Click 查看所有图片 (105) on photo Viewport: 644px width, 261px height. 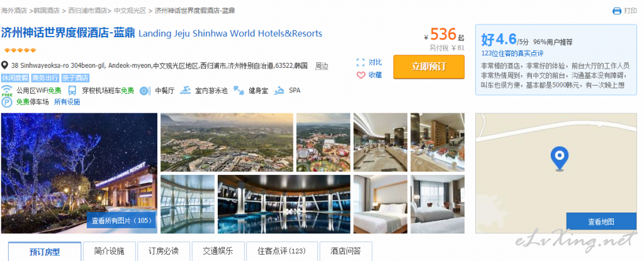(121, 220)
